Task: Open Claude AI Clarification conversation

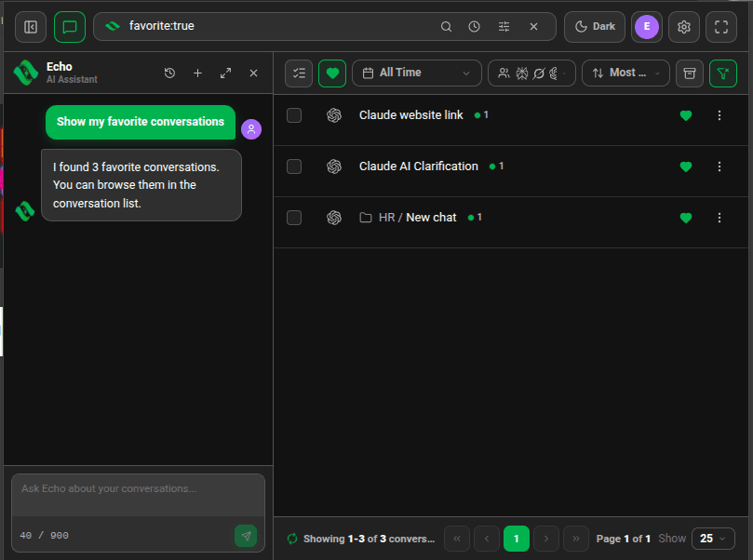Action: coord(419,166)
